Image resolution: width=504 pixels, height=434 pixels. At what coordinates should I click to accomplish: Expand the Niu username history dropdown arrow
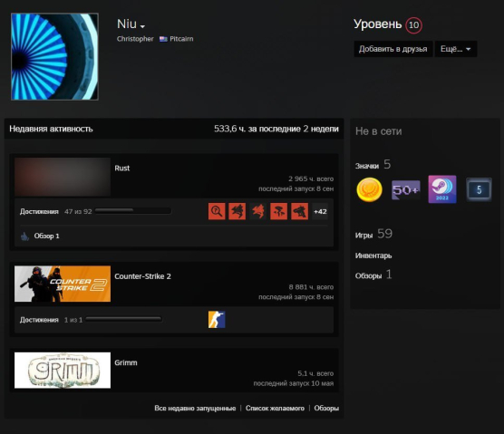point(142,26)
